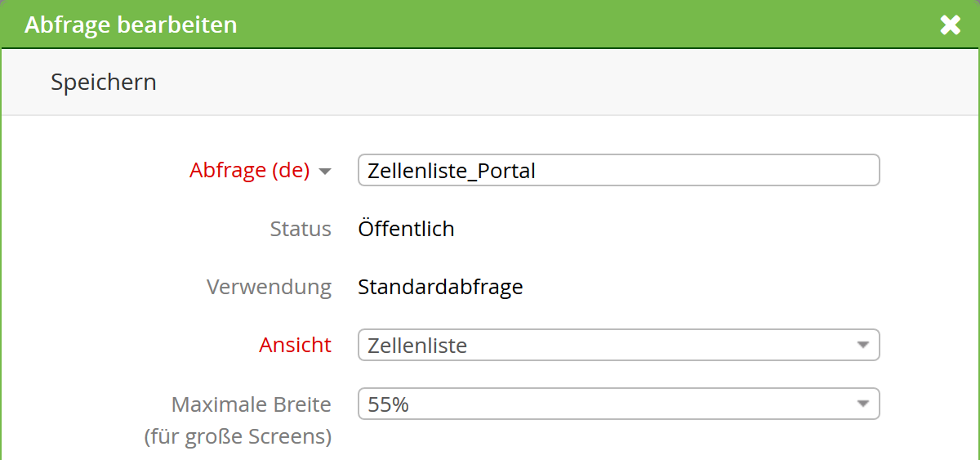Click empty toolbar area beside Speichern
The width and height of the screenshot is (980, 460).
point(531,82)
